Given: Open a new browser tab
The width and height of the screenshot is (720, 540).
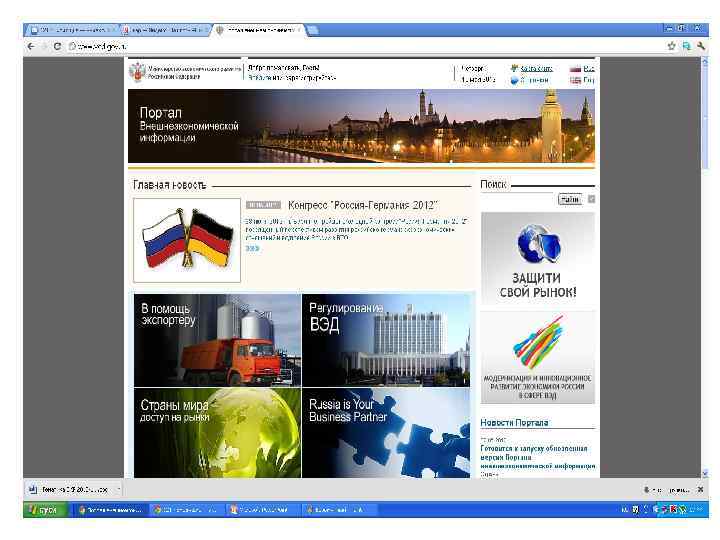Looking at the screenshot, I should click(313, 30).
